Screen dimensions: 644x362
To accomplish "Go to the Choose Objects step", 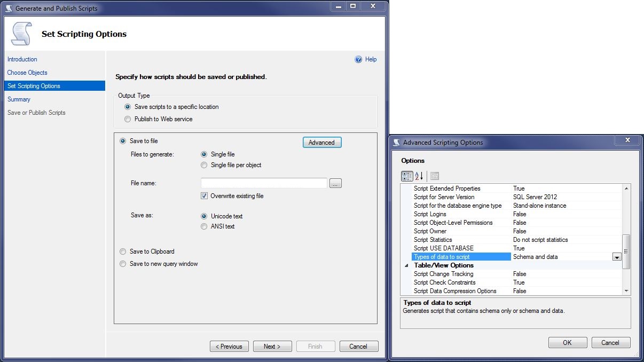I will pos(27,73).
